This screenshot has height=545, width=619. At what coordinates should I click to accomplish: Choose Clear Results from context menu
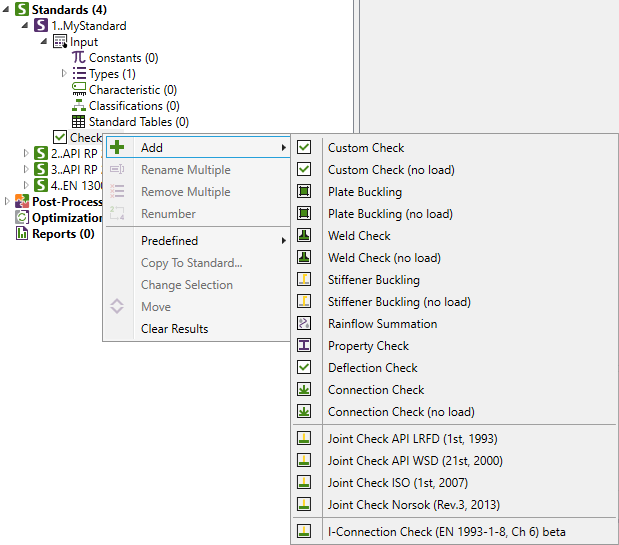174,329
